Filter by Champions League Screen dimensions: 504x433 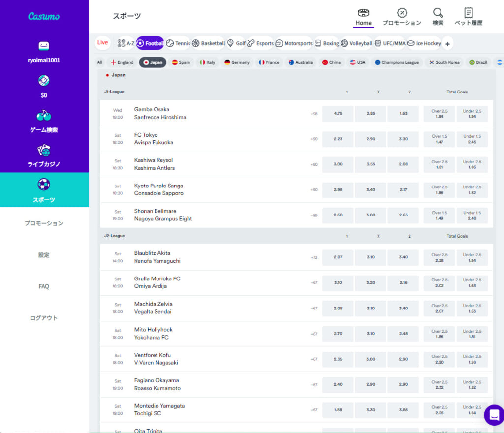[397, 62]
